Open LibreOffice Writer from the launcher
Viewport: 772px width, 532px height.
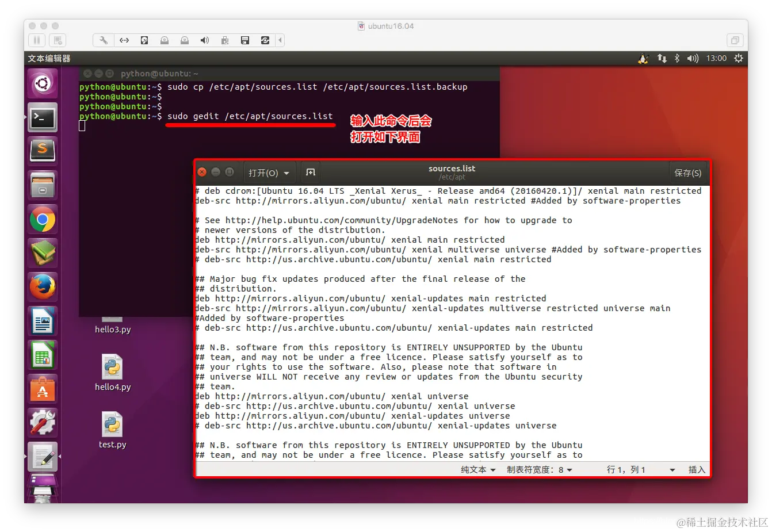pyautogui.click(x=43, y=321)
